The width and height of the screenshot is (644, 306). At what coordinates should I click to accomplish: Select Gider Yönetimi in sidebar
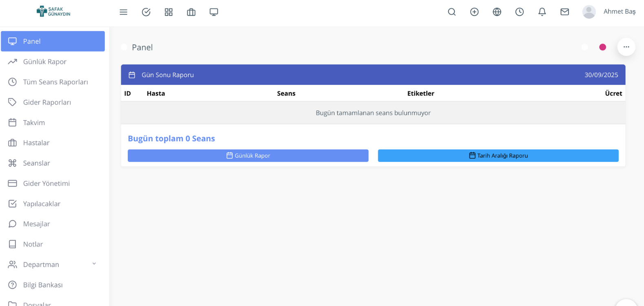(46, 183)
